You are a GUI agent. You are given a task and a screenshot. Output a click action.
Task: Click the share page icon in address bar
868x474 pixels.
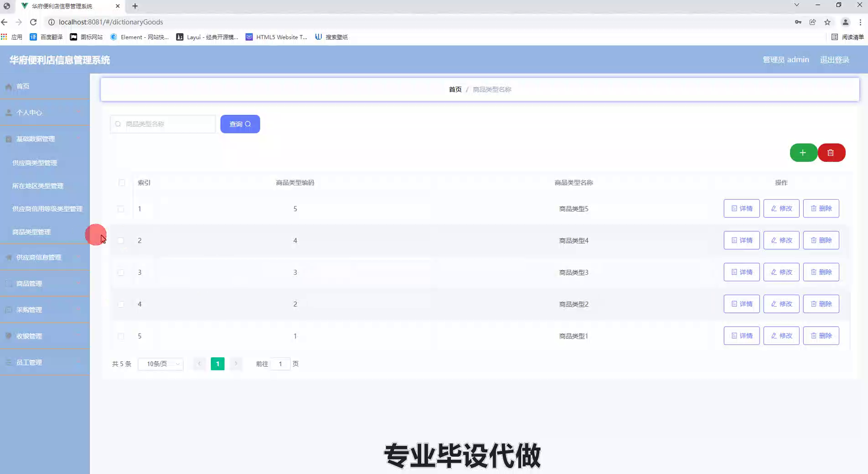point(813,22)
